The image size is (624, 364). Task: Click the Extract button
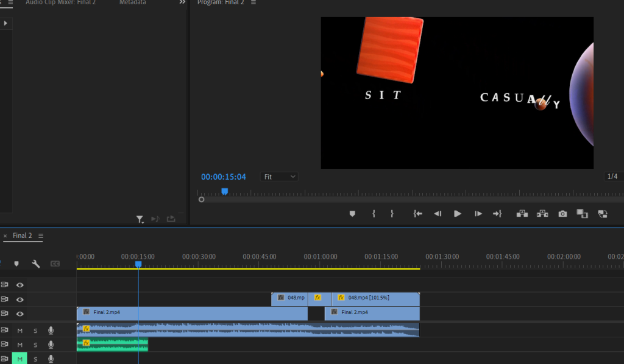point(542,214)
